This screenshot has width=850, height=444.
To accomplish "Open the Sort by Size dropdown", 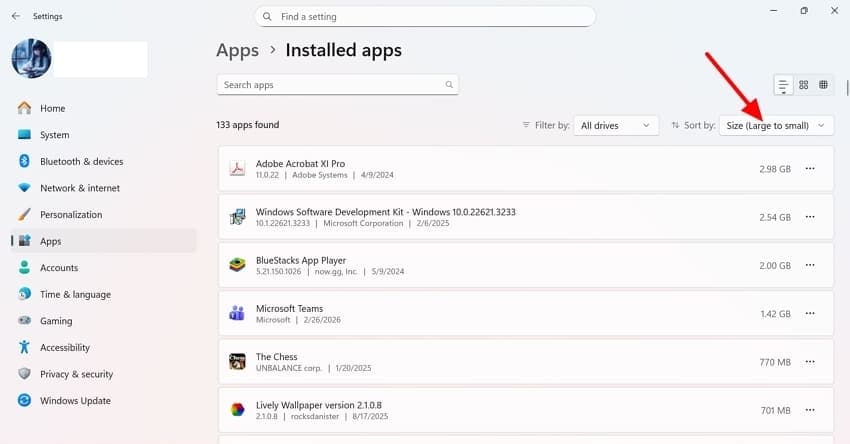I will (x=776, y=125).
